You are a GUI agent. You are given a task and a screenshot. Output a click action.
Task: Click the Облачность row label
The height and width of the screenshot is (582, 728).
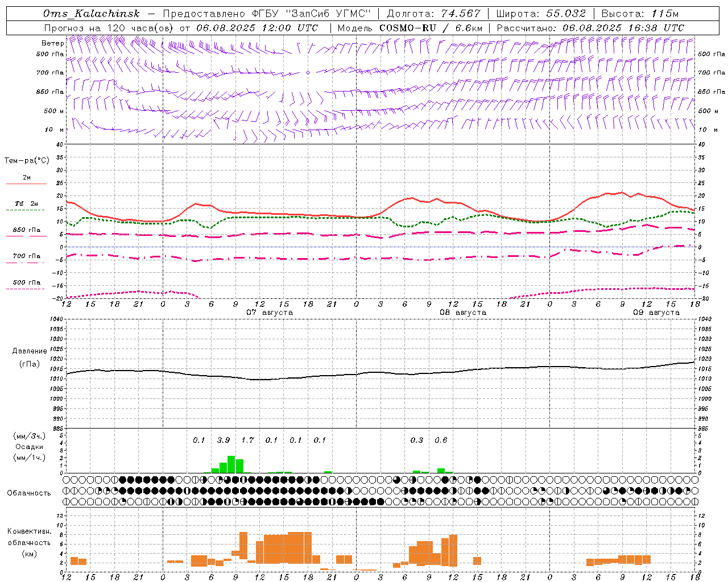(29, 493)
